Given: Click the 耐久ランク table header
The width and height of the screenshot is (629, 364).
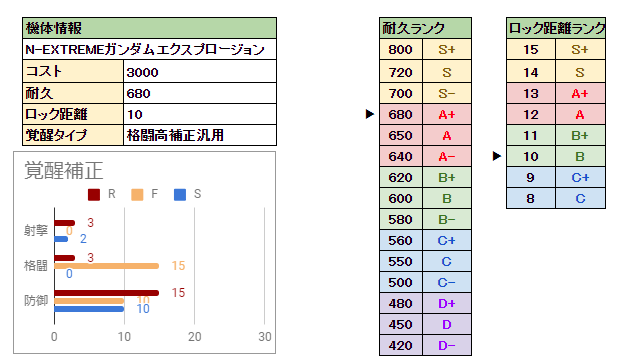Looking at the screenshot, I should pos(425,28).
